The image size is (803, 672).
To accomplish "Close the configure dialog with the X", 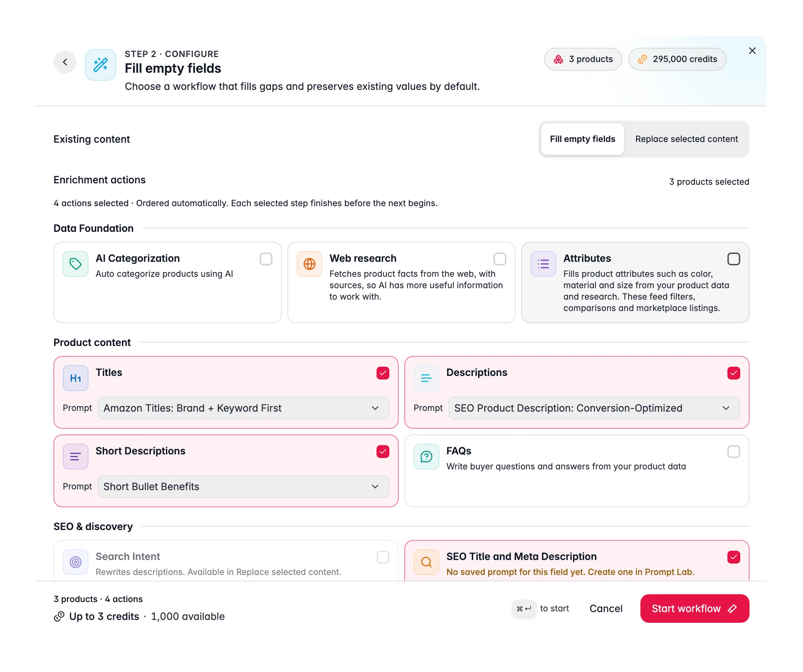I will 752,51.
